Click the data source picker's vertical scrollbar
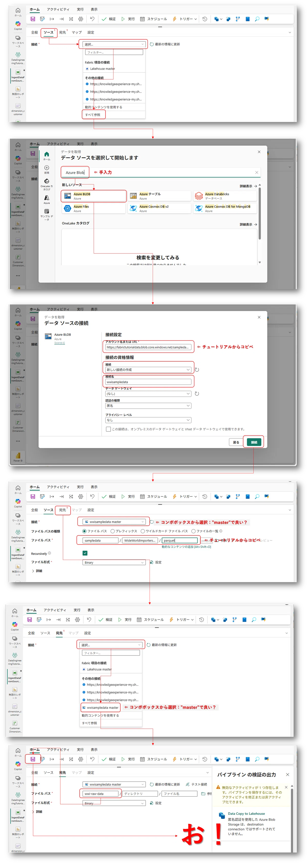308x868 pixels. pos(259,213)
